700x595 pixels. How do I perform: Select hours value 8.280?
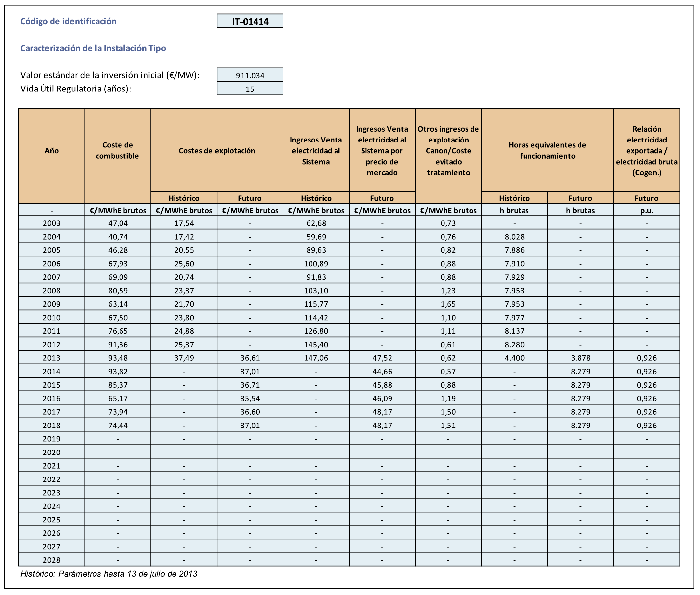pos(514,345)
